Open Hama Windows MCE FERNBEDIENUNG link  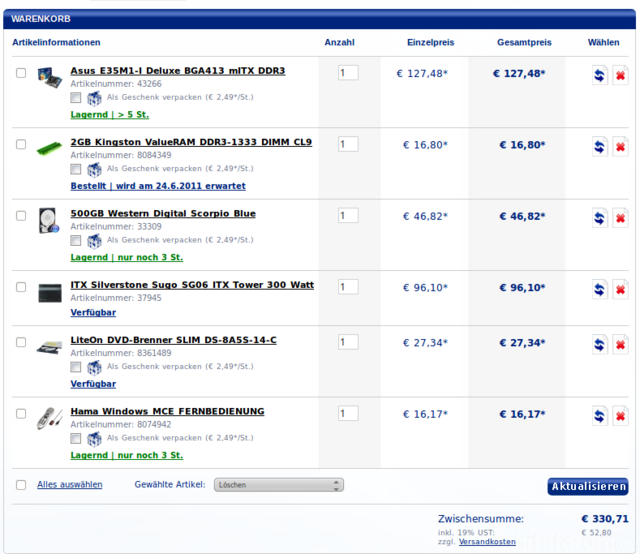167,412
